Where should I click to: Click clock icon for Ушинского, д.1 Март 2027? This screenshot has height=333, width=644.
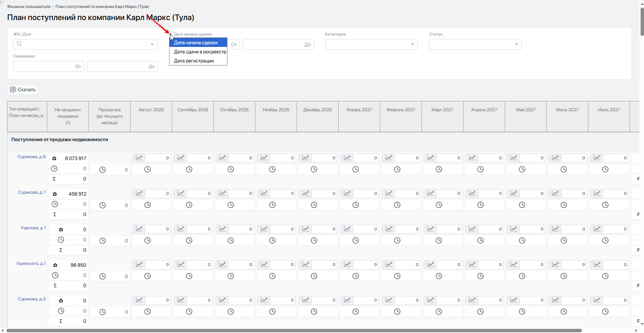pos(439,276)
